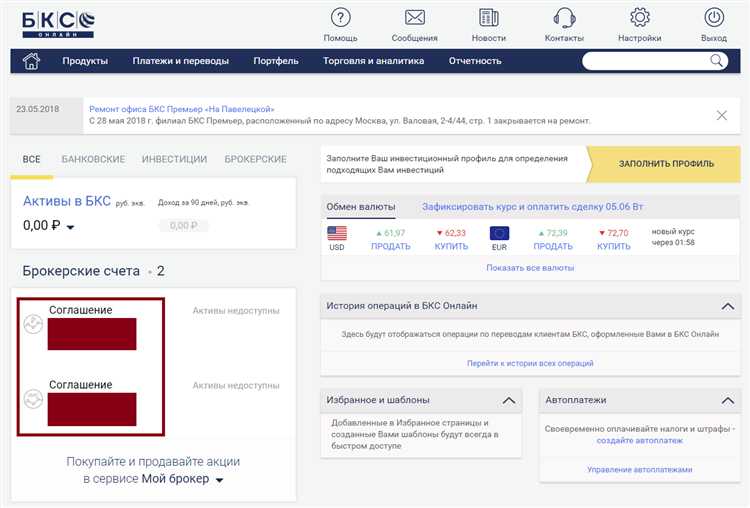Click the EUR flag icon
The height and width of the screenshot is (508, 750).
pos(499,233)
